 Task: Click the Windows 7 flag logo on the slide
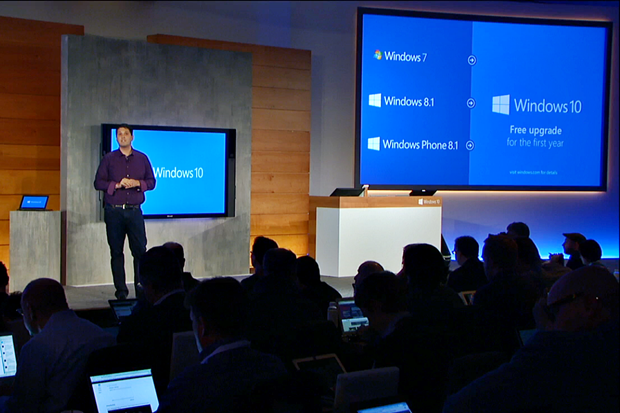coord(378,55)
